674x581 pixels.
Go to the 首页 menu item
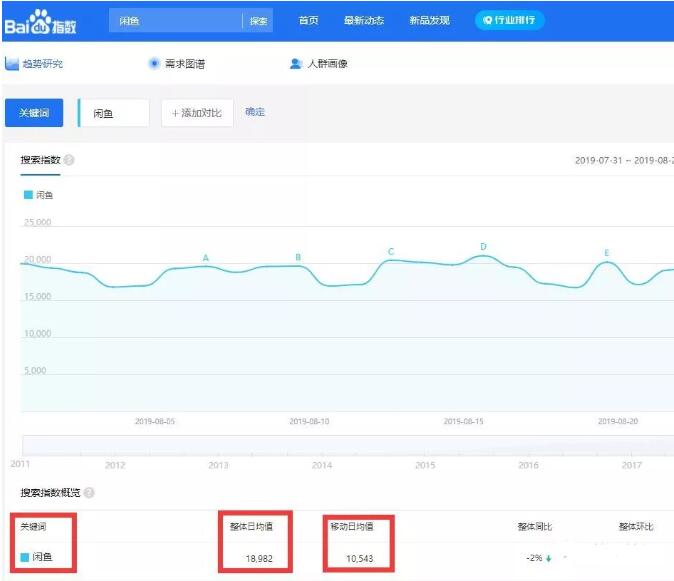tap(309, 20)
